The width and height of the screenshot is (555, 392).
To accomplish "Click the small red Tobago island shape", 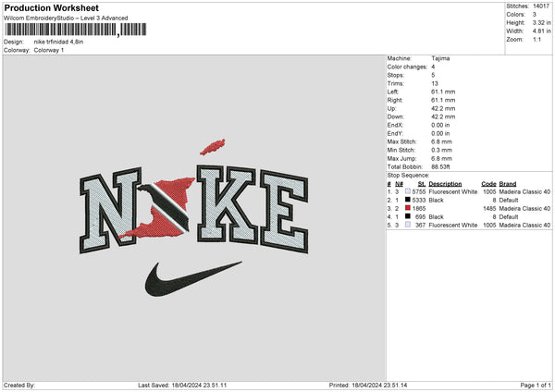I will (213, 147).
